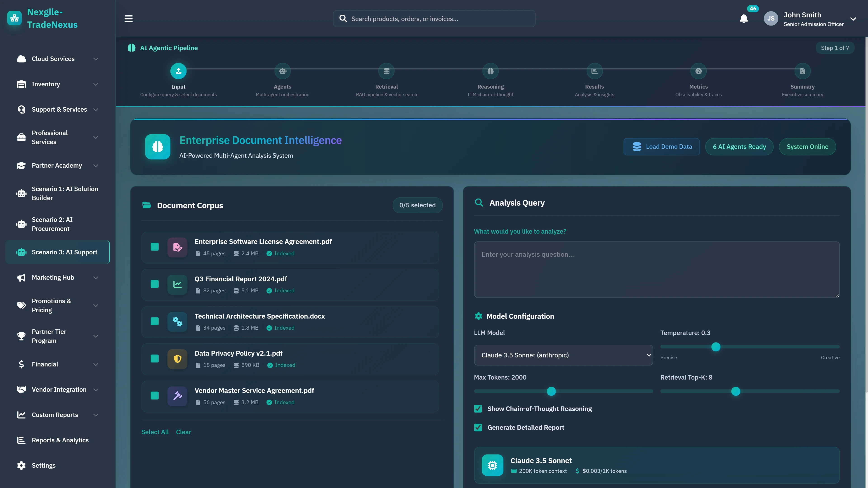Open the John Smith user menu chevron
Screen dimensions: 868x488
pos(853,19)
